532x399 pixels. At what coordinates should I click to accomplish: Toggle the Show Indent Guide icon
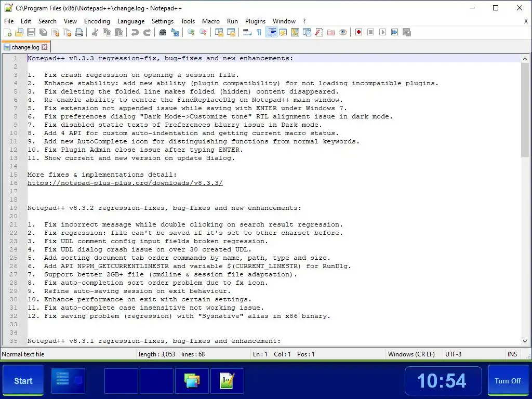(x=271, y=32)
